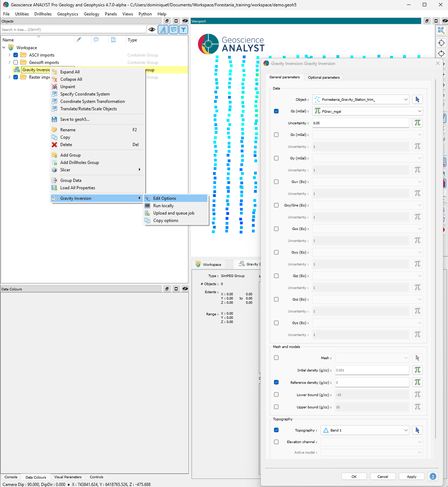Viewport: 448px width, 487px height.
Task: Click the filter funnel icon in Objects panel
Action: 183,29
